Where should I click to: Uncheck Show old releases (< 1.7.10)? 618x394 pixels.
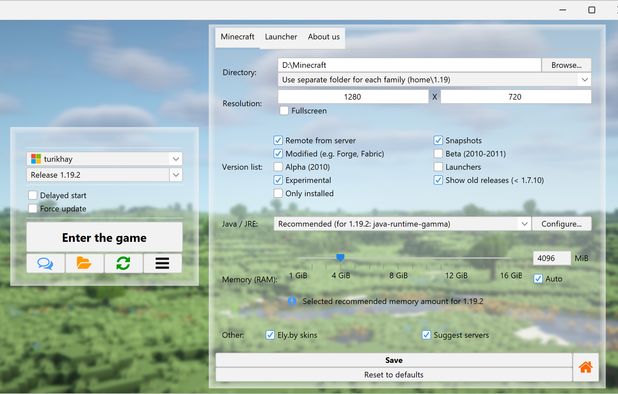438,180
